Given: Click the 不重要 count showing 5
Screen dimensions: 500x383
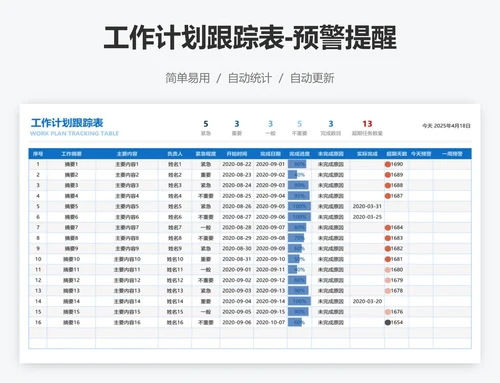Looking at the screenshot, I should pyautogui.click(x=299, y=124).
